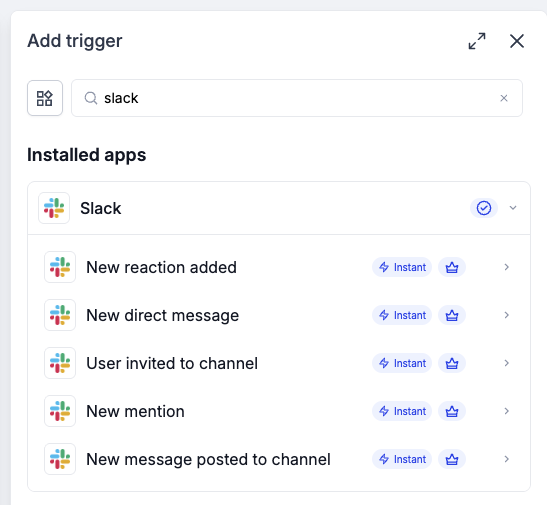Expand the Add trigger panel to full size
Screen dimensions: 547x505
tap(477, 41)
